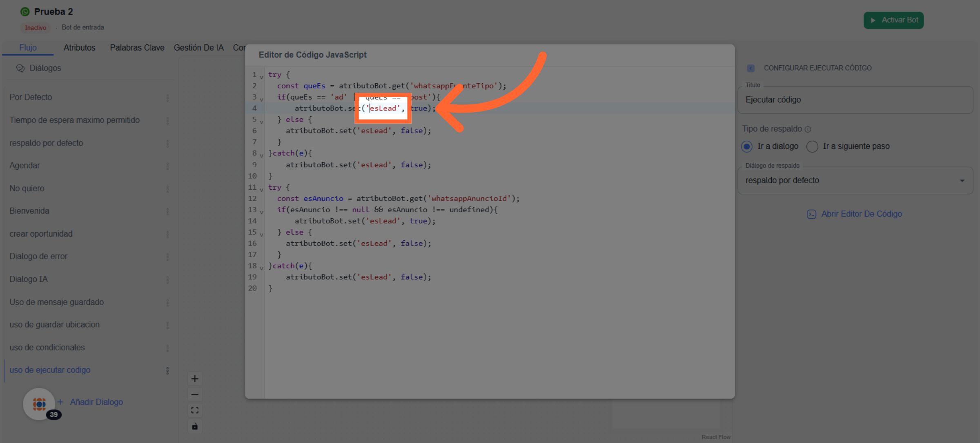Select 'Ir a siguiente paso' radio option

[812, 146]
